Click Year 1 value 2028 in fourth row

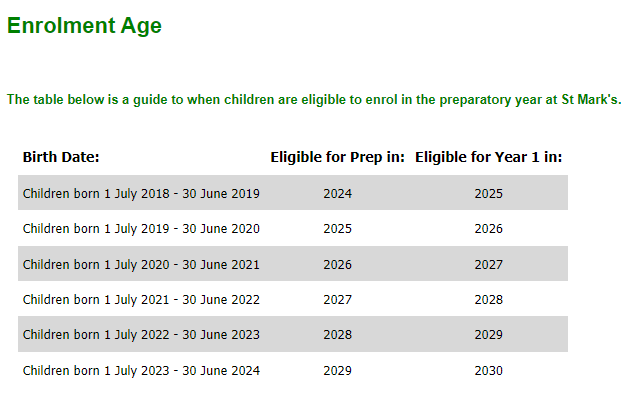coord(489,300)
